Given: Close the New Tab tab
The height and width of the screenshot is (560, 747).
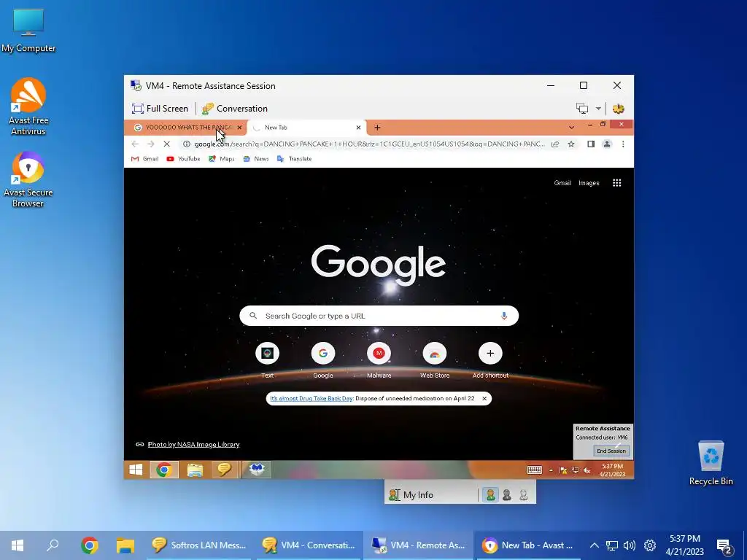Looking at the screenshot, I should coord(358,128).
